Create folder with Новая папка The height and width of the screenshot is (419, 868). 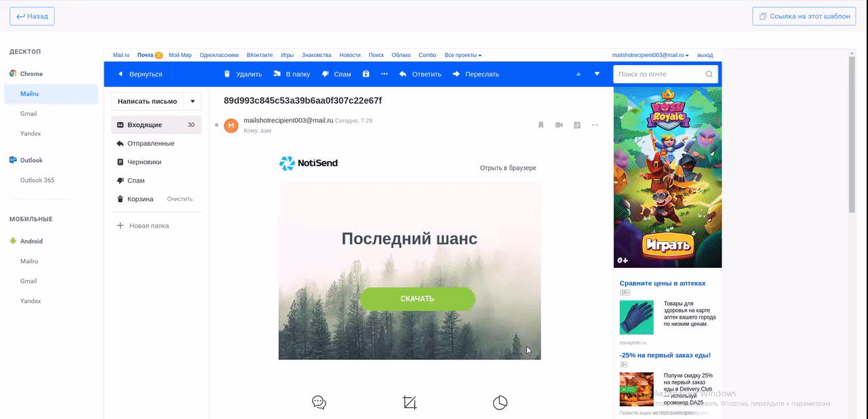143,226
